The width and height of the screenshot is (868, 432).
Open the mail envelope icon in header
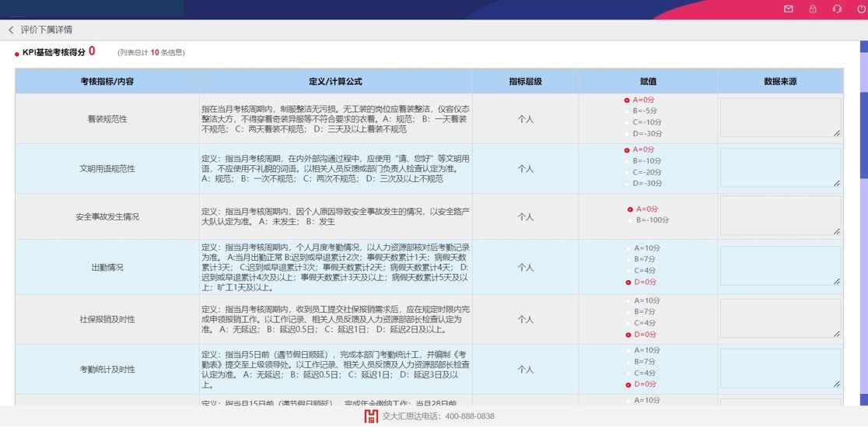(x=788, y=9)
